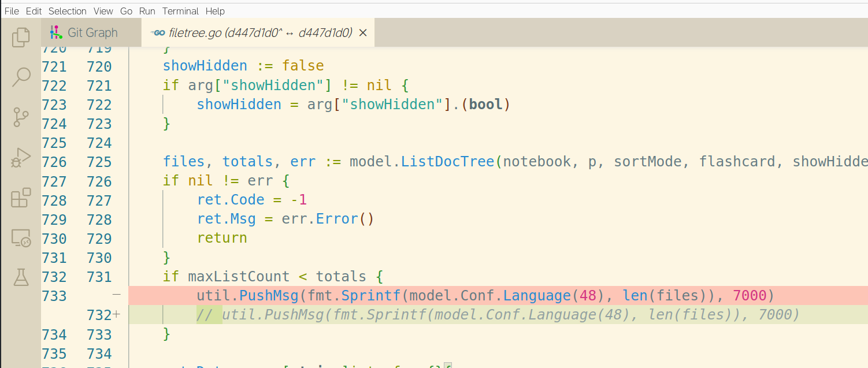Click the added commented line 732
The height and width of the screenshot is (368, 868).
point(497,315)
